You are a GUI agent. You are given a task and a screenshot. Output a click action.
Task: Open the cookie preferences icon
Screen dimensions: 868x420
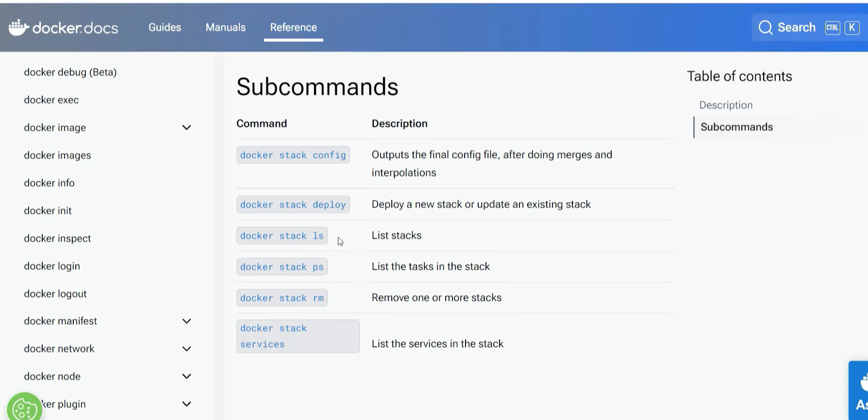tap(24, 407)
